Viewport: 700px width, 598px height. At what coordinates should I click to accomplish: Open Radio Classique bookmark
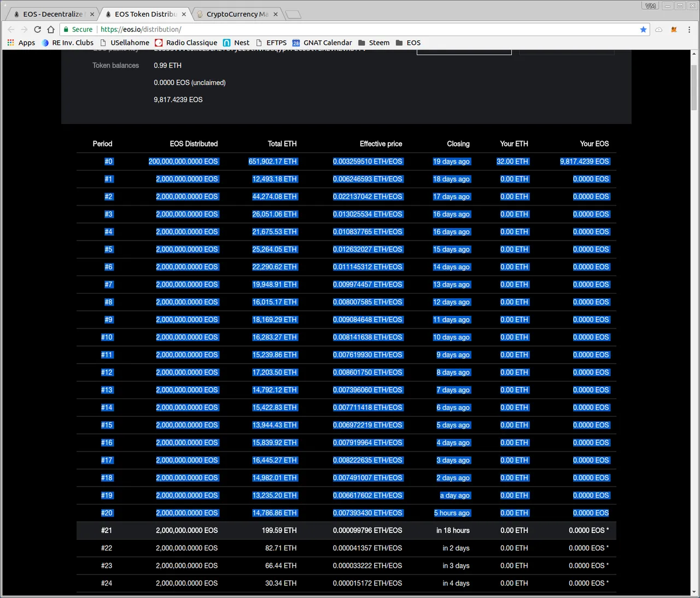point(186,43)
